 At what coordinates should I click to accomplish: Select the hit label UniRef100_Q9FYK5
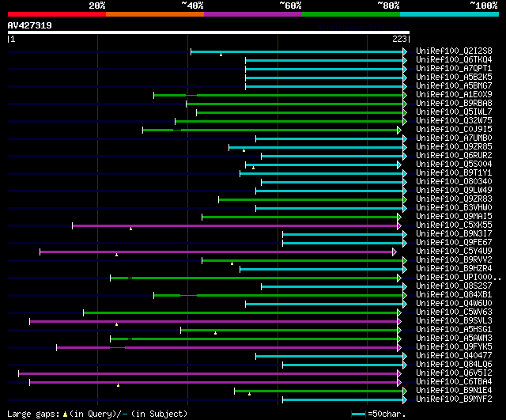454,347
